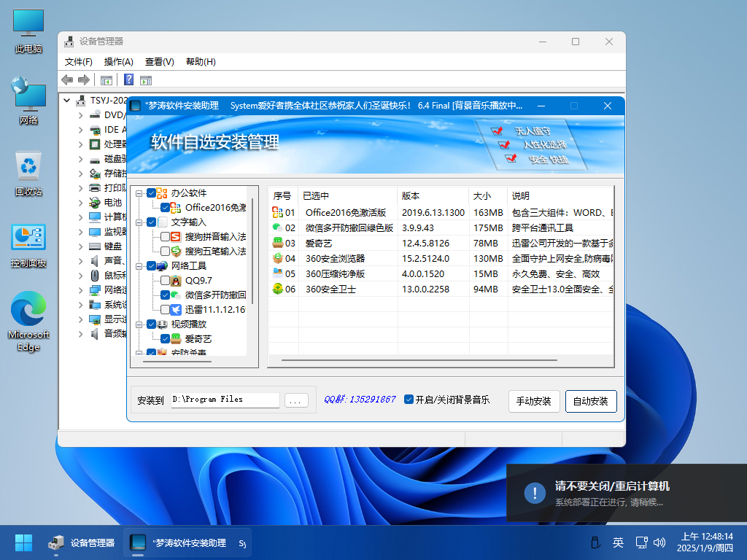This screenshot has width=747, height=560.
Task: Click the 360安全卫士 icon in row 06
Action: pos(277,289)
